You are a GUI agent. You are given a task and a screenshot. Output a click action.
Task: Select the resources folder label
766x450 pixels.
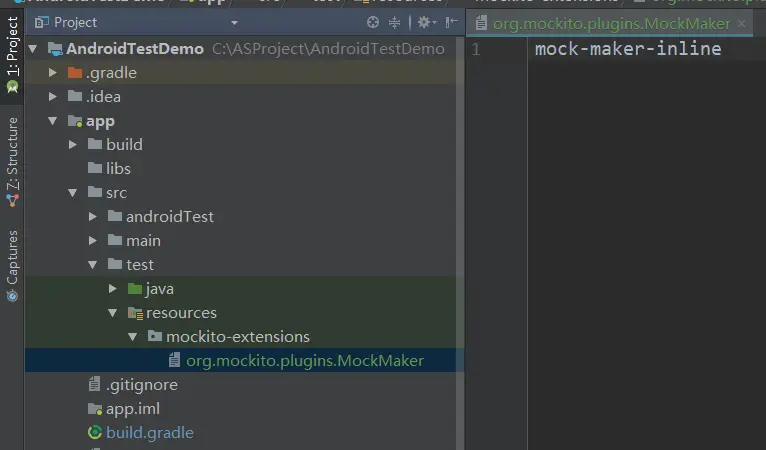pyautogui.click(x=181, y=313)
